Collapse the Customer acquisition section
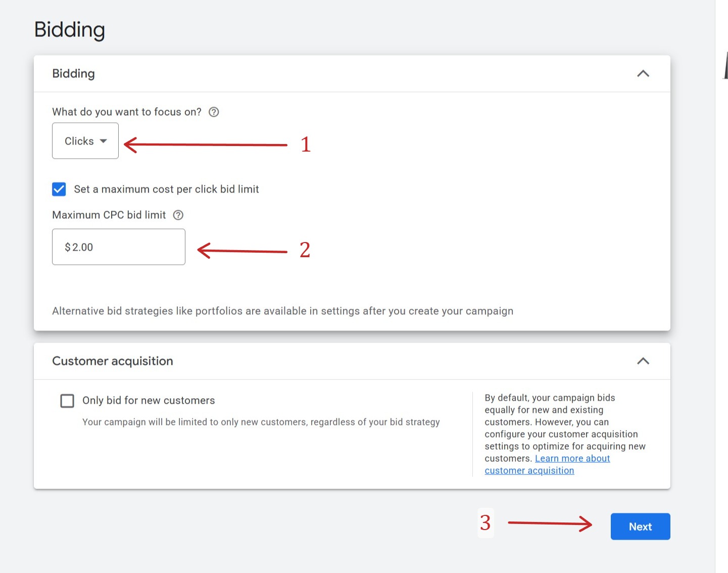728x573 pixels. [x=643, y=361]
